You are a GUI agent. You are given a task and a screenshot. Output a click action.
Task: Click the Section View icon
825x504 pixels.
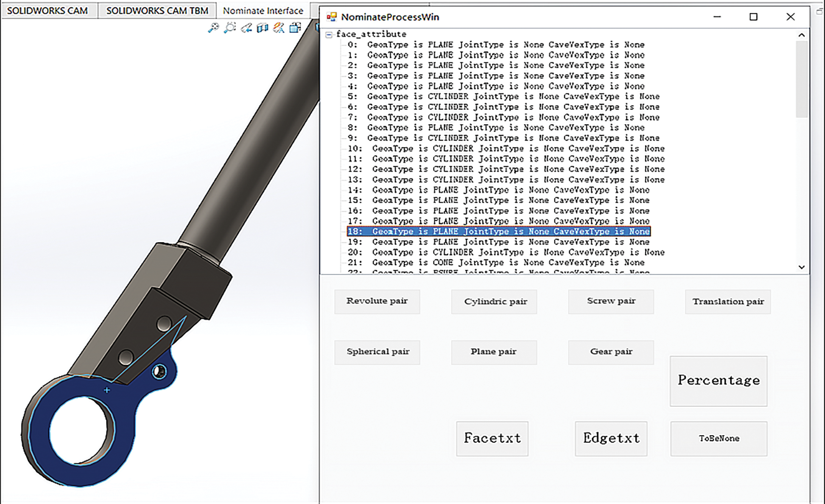(x=262, y=28)
